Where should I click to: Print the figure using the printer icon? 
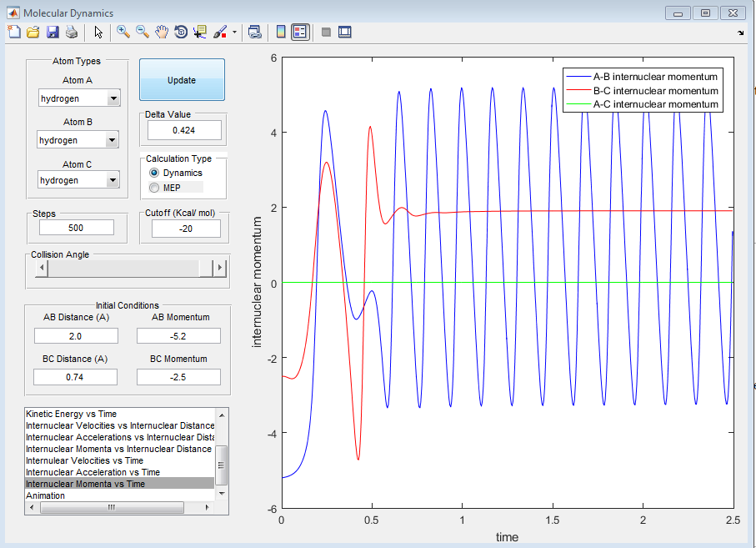[71, 32]
